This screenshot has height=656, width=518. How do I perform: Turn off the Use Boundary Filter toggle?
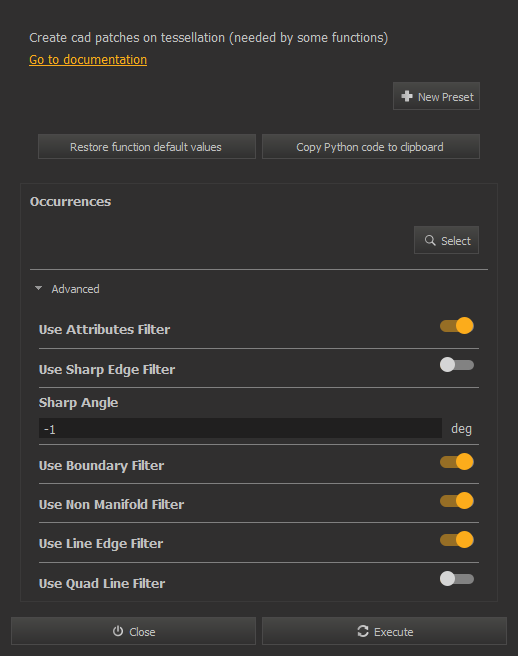pos(456,462)
